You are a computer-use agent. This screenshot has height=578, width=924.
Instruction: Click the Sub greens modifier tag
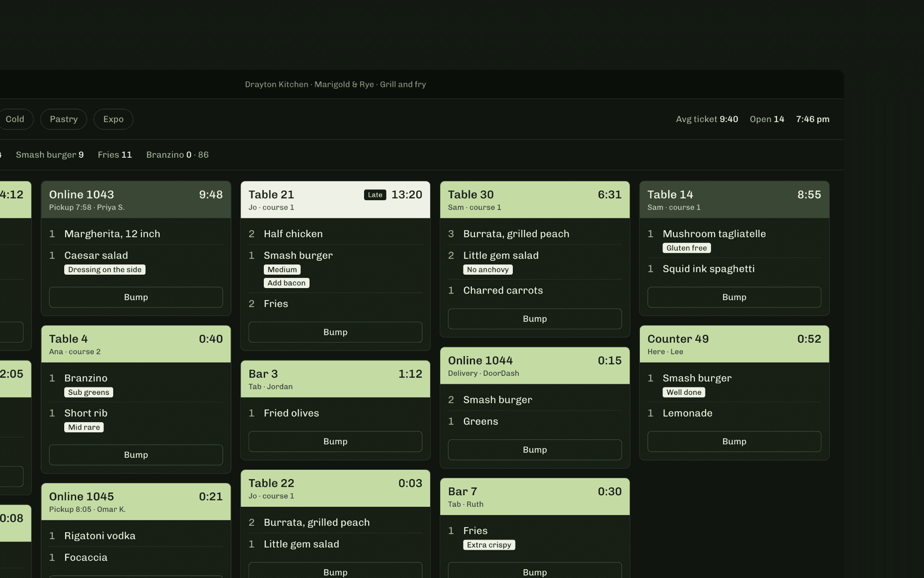click(89, 393)
